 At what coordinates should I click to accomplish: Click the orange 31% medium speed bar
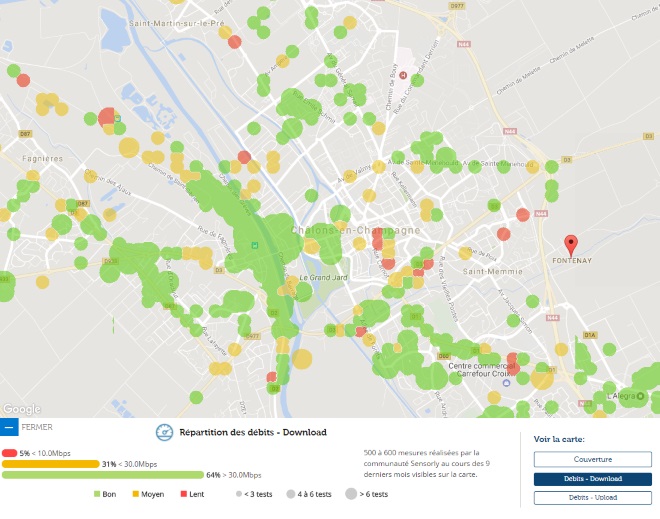[50, 464]
